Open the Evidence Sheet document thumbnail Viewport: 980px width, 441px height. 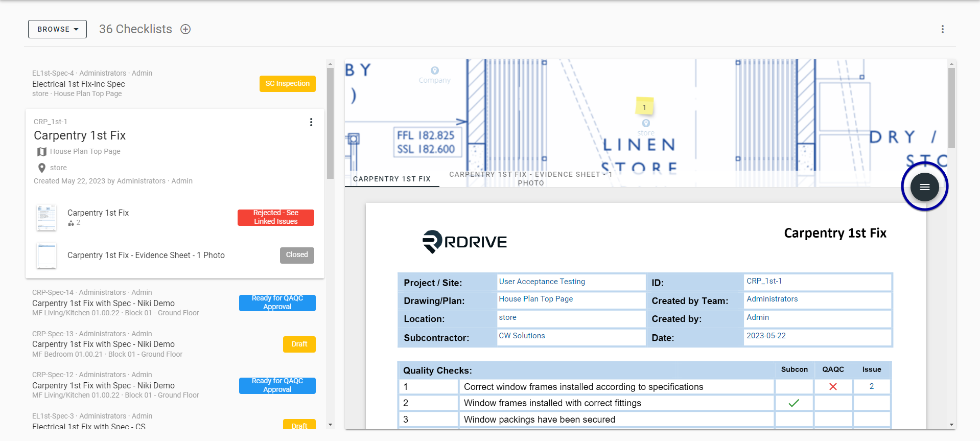46,256
